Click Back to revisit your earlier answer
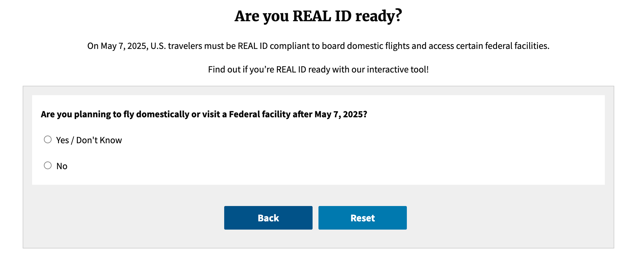Screen dimensions: 644x257 [268, 218]
